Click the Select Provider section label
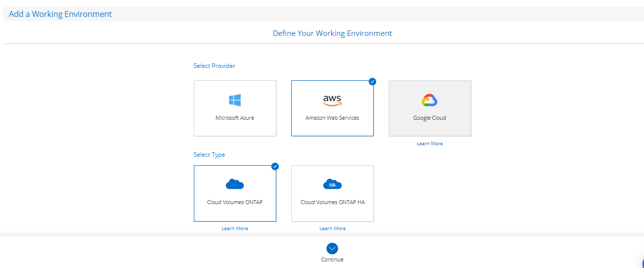The height and width of the screenshot is (268, 644). point(214,66)
